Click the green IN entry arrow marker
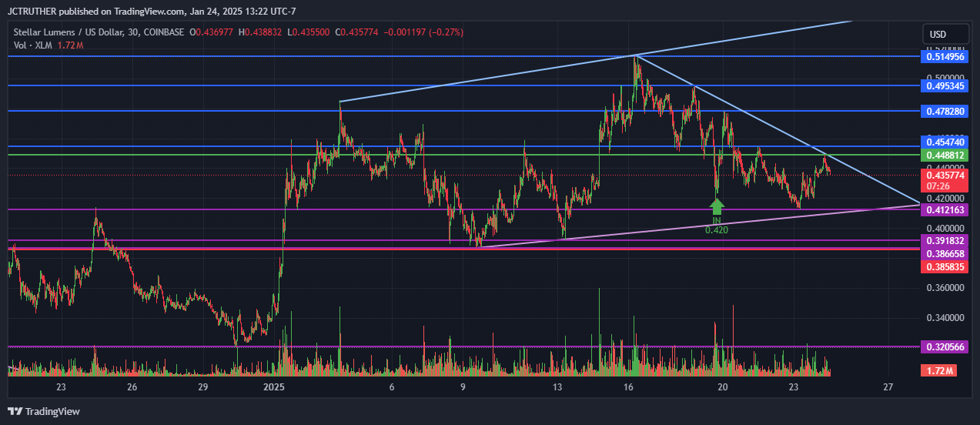980x425 pixels. [x=717, y=206]
